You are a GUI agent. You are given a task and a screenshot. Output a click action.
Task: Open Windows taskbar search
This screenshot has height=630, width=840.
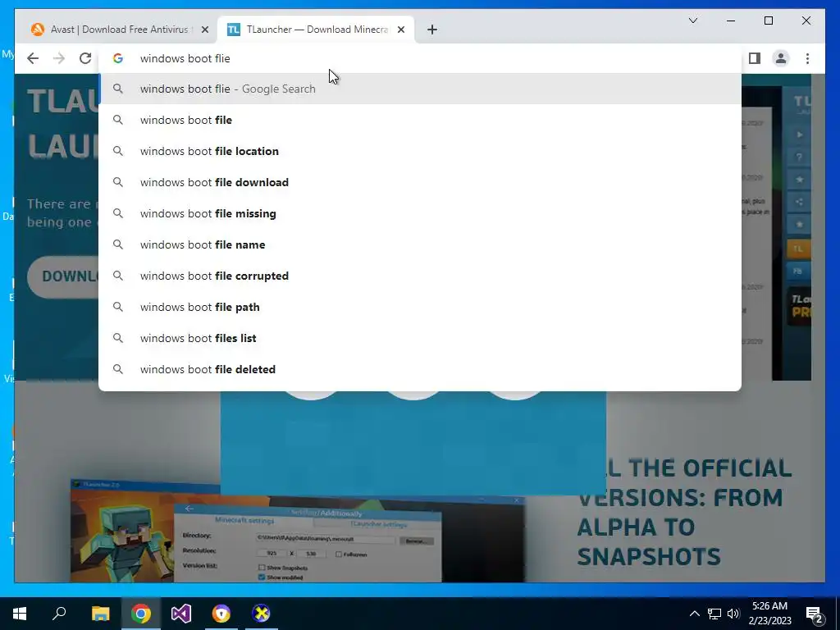[x=59, y=614]
